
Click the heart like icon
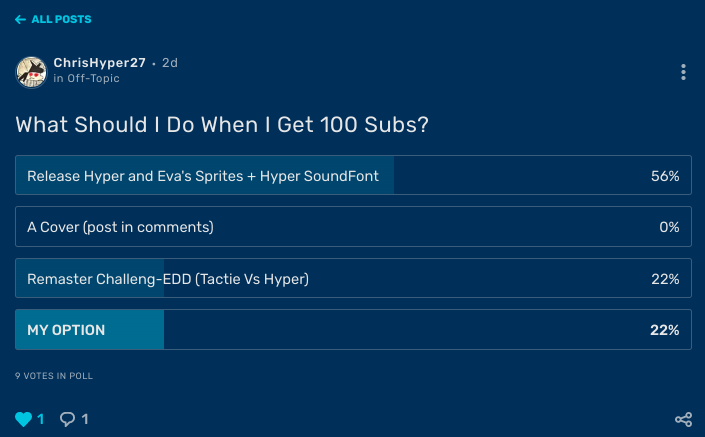(x=23, y=419)
